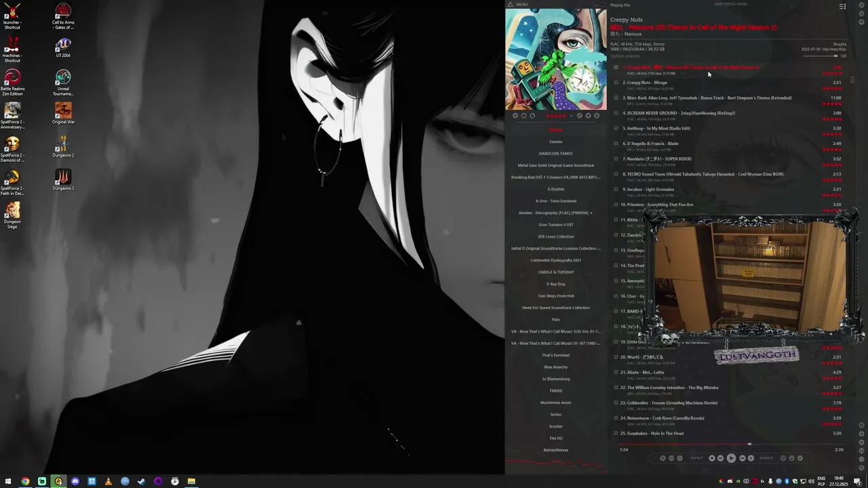Uncheck track 22 William Loveday Intention checkbox
Viewport: 868px width, 488px height.
point(616,388)
